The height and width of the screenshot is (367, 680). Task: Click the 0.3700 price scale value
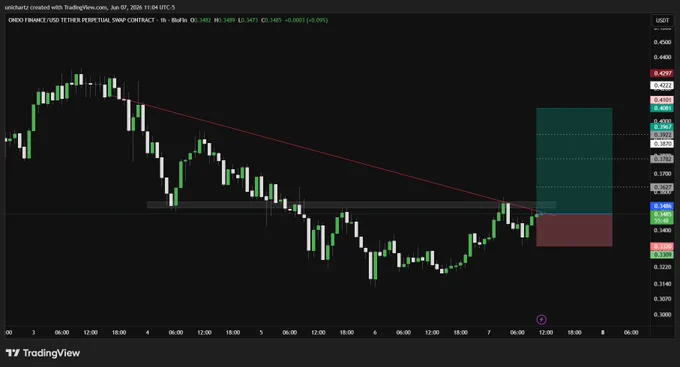[x=662, y=174]
